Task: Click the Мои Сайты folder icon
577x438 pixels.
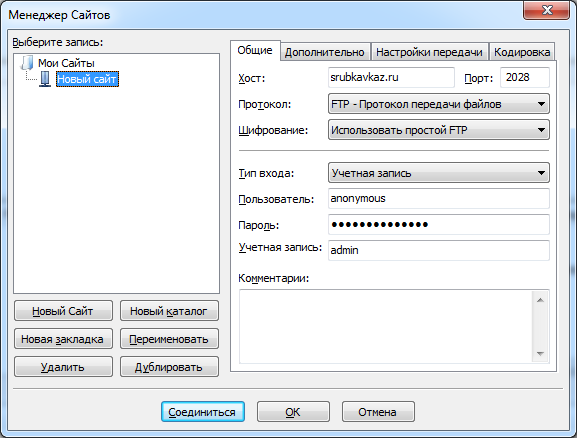Action: 27,63
